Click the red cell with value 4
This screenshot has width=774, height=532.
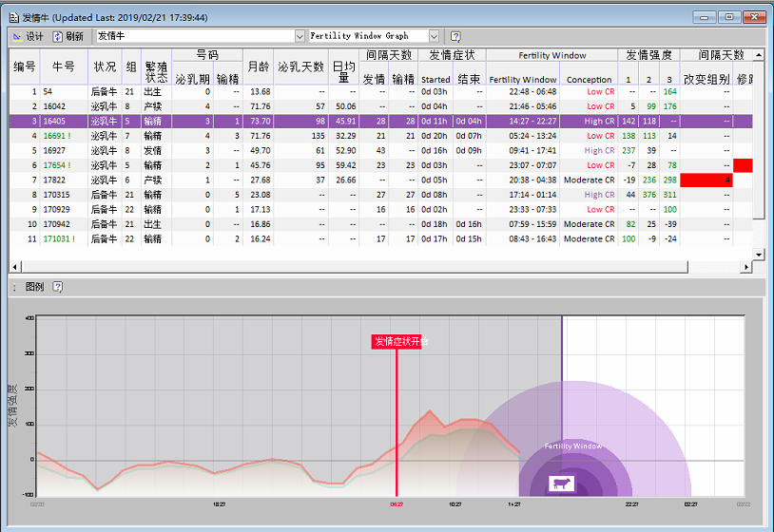[x=706, y=180]
